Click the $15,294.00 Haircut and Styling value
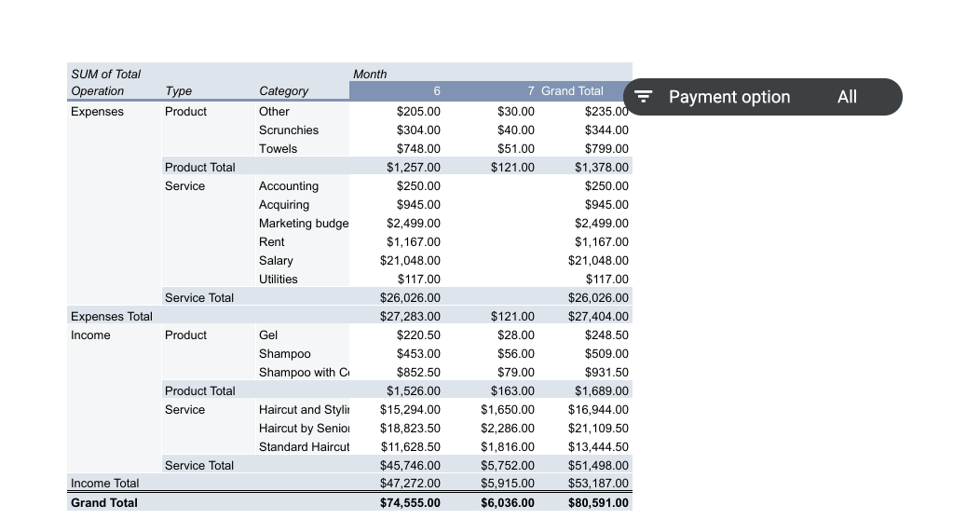The image size is (980, 519). point(410,410)
